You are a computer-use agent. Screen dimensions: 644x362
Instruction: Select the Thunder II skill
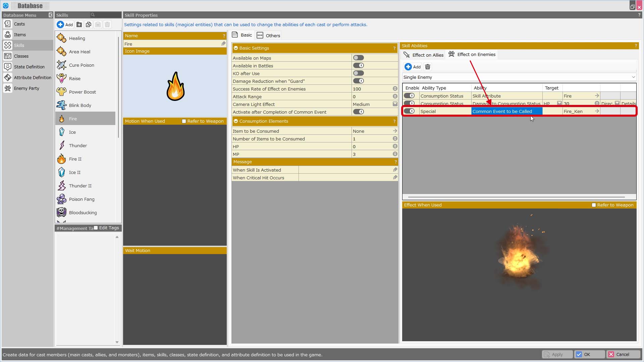[x=86, y=186]
